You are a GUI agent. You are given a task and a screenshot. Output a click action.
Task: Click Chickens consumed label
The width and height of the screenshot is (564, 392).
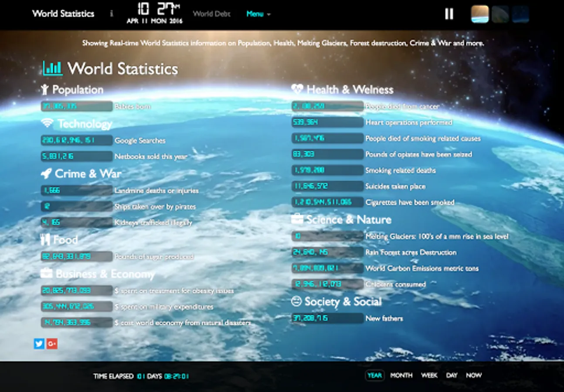[x=395, y=284]
